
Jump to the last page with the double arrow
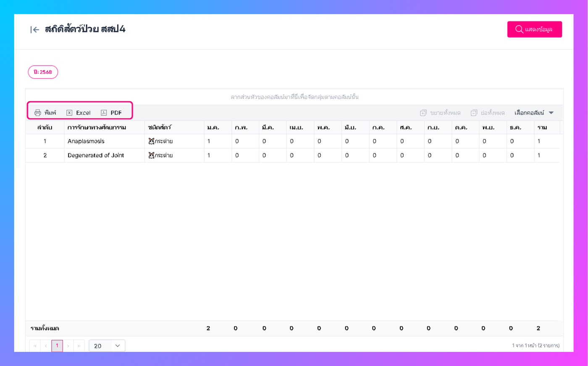pyautogui.click(x=79, y=346)
